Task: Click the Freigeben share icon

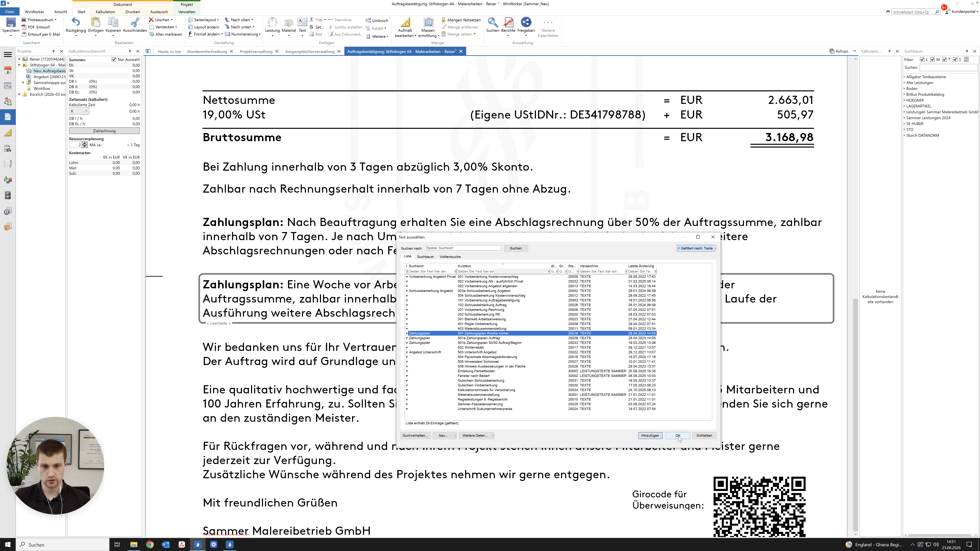Action: (x=526, y=22)
